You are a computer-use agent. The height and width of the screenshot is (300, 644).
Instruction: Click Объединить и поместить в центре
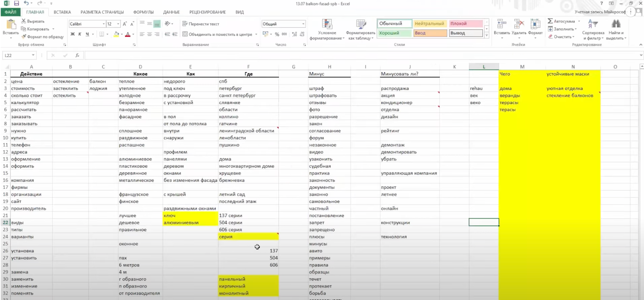(x=217, y=34)
